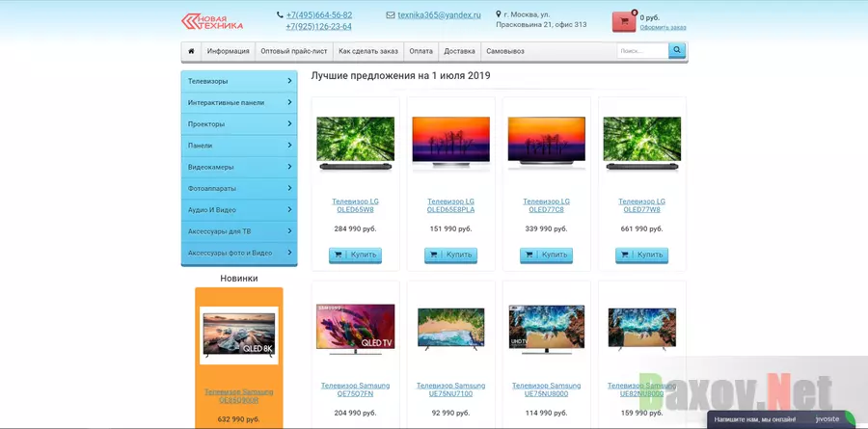The height and width of the screenshot is (429, 868).
Task: Open the Информация menu item
Action: 228,51
